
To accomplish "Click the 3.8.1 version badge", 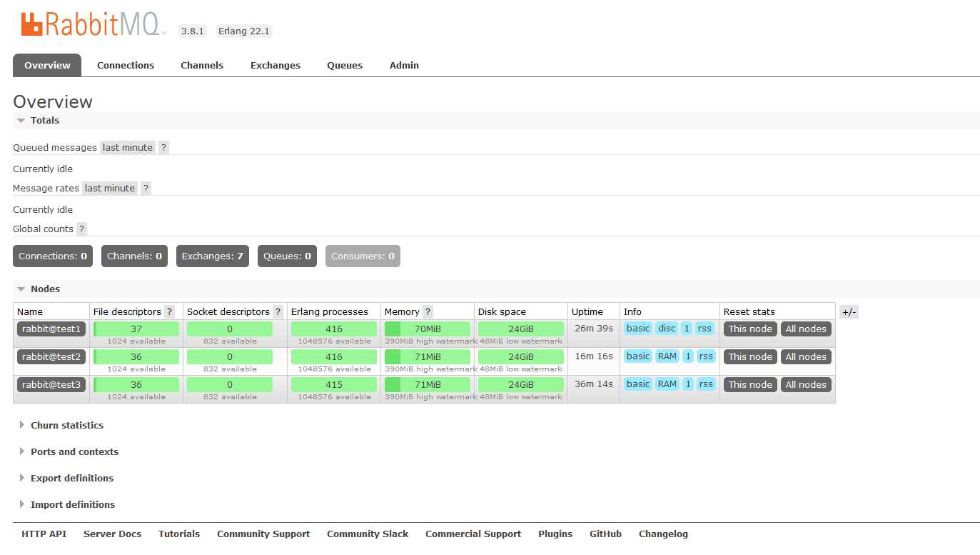I will coord(193,31).
